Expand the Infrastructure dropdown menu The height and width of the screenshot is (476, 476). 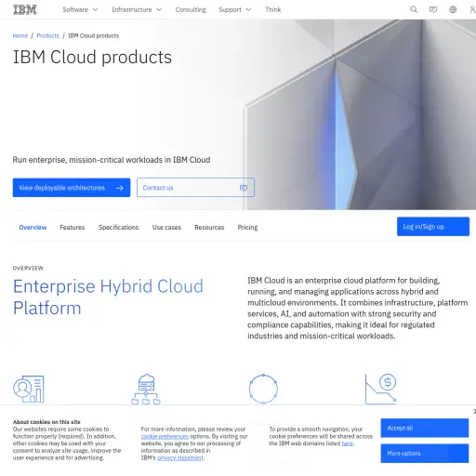pos(137,9)
